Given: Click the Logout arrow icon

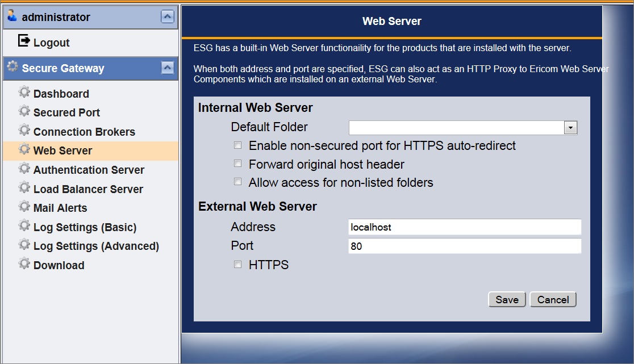Looking at the screenshot, I should (24, 41).
